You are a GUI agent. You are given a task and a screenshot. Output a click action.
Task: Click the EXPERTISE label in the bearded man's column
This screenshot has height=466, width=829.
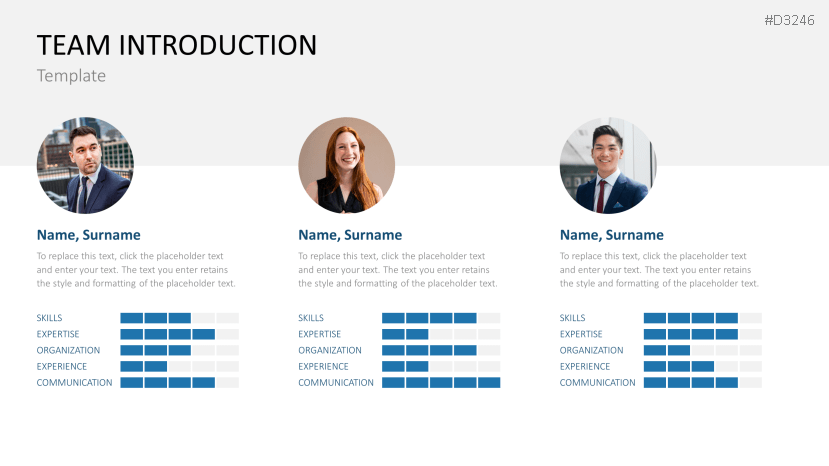58,334
